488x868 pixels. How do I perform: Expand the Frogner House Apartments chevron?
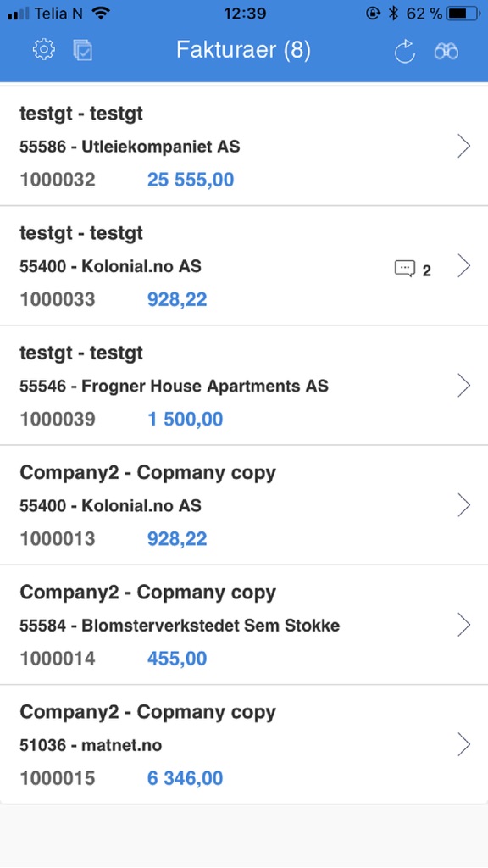coord(464,386)
